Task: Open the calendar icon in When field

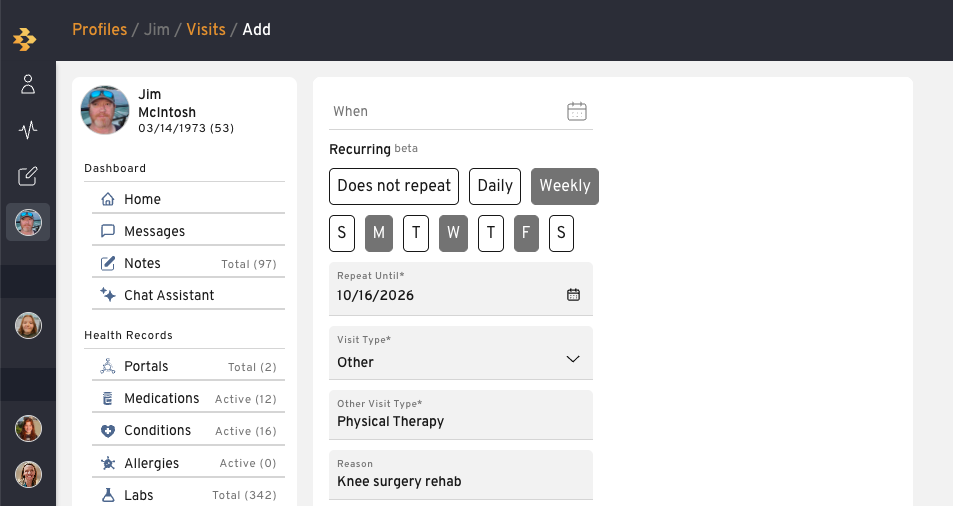Action: (x=576, y=111)
